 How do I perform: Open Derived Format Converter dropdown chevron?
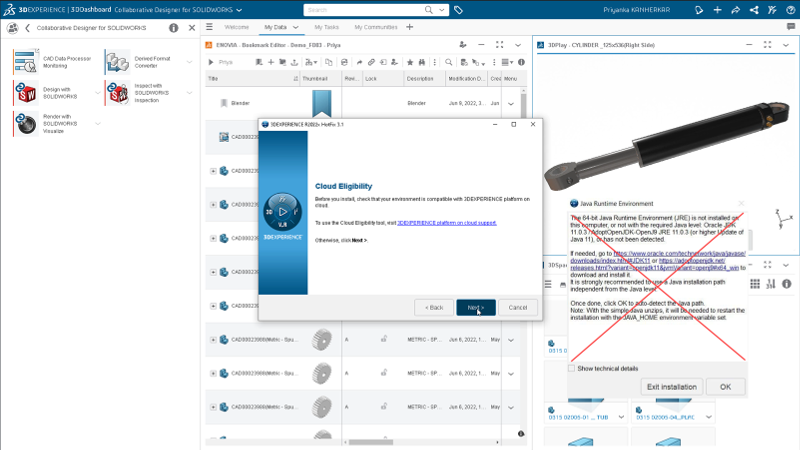[189, 62]
